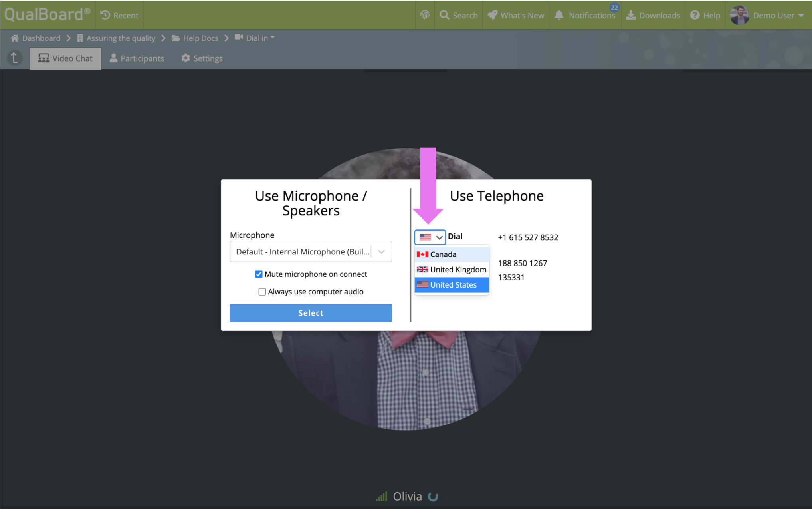The width and height of the screenshot is (812, 509).
Task: Uncheck Mute microphone on connect
Action: pyautogui.click(x=259, y=274)
